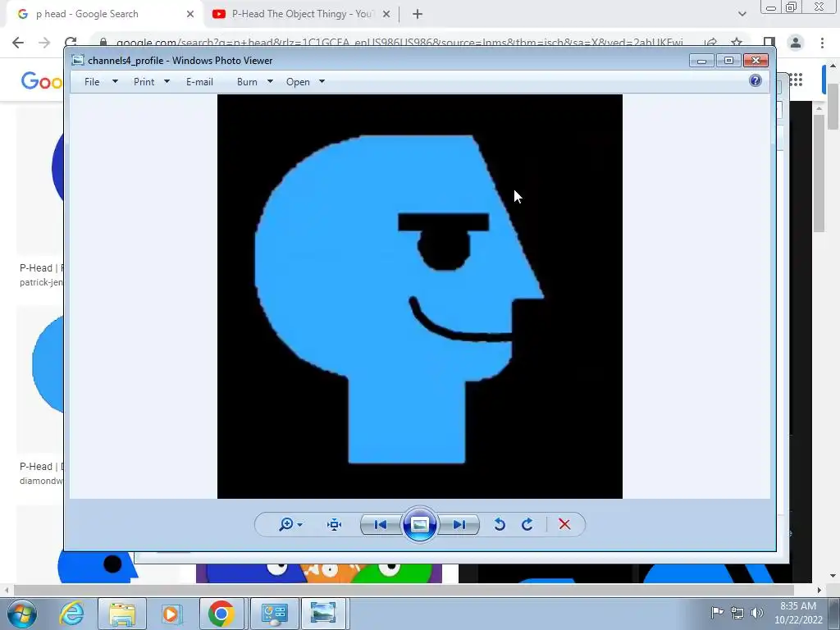Click the vertical scrollbar in Chrome

click(833, 107)
